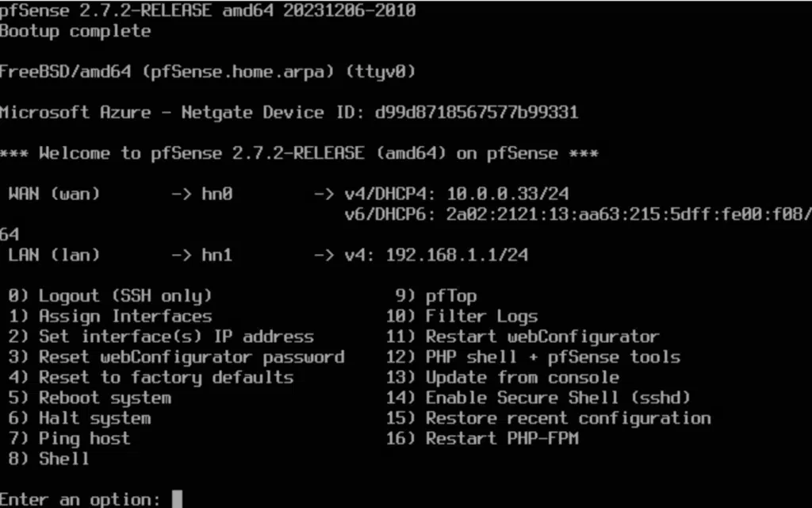
Task: Choose 11) Restart webConfigurator
Action: (523, 337)
